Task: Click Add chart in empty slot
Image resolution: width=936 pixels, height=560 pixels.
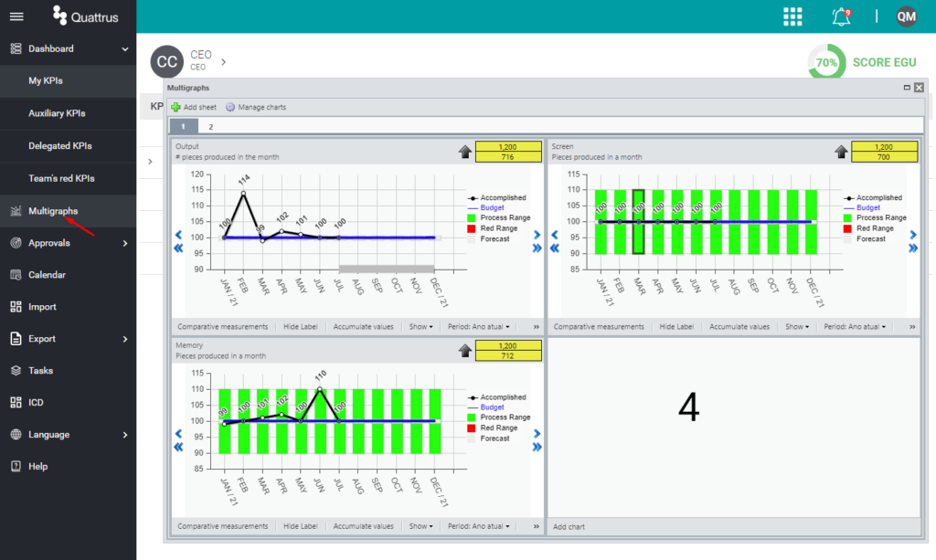Action: click(569, 526)
